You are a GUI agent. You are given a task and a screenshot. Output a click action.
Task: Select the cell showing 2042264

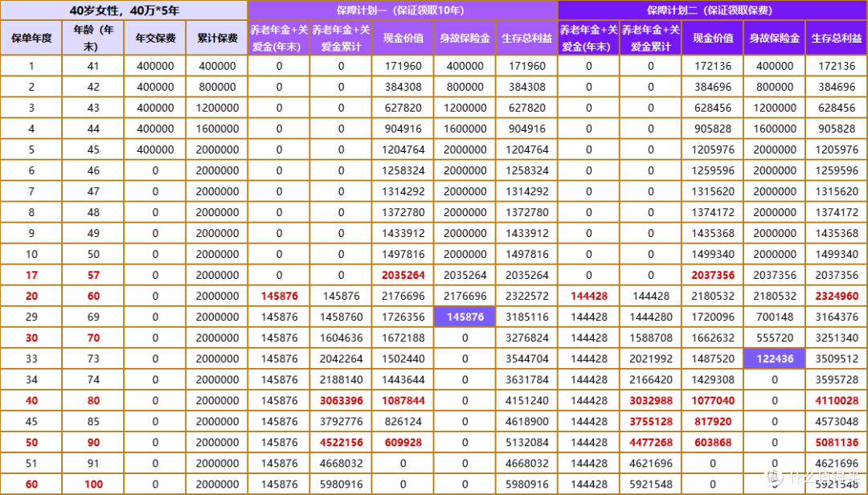[341, 358]
